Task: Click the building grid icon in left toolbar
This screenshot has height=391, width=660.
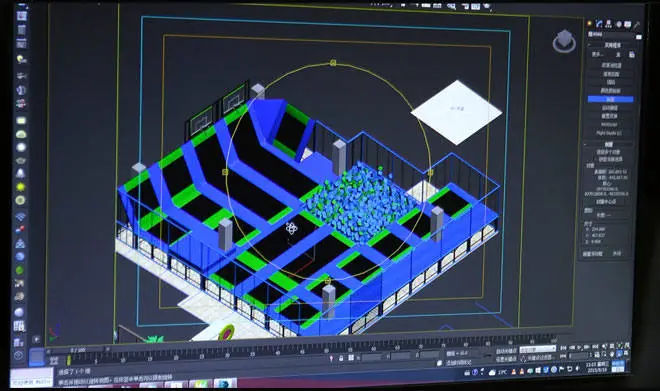Action: pos(19,326)
